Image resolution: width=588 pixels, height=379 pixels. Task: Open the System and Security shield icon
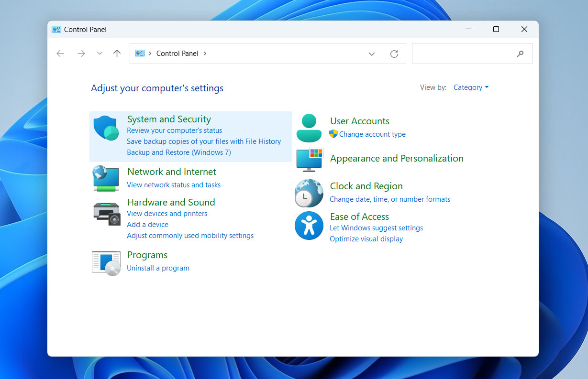coord(106,128)
